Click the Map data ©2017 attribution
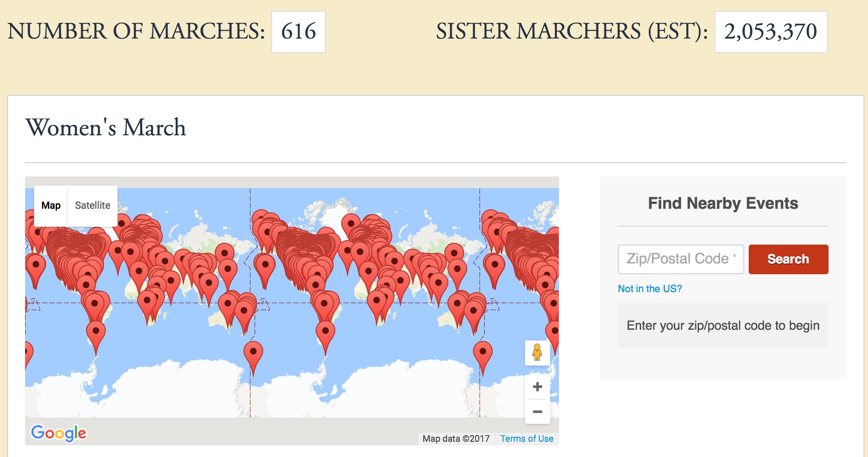The height and width of the screenshot is (457, 868). click(456, 439)
